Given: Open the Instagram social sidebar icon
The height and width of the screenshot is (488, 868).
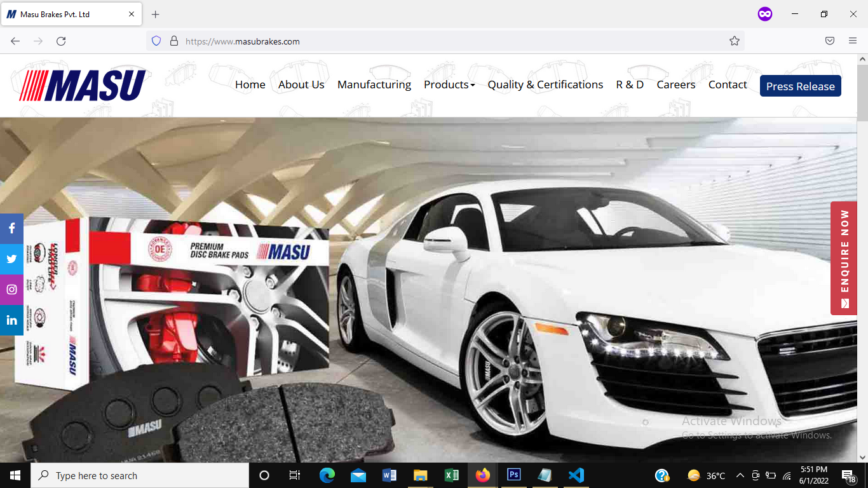Looking at the screenshot, I should pos(11,290).
